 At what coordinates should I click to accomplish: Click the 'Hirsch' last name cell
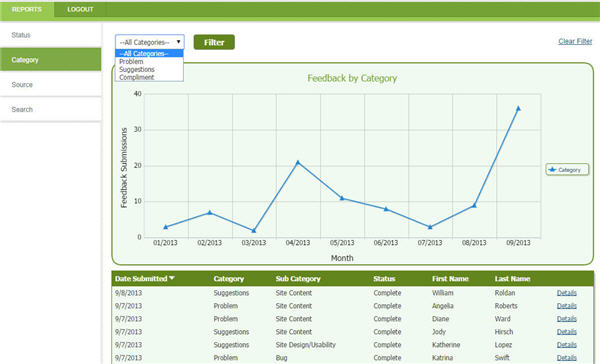[x=504, y=332]
